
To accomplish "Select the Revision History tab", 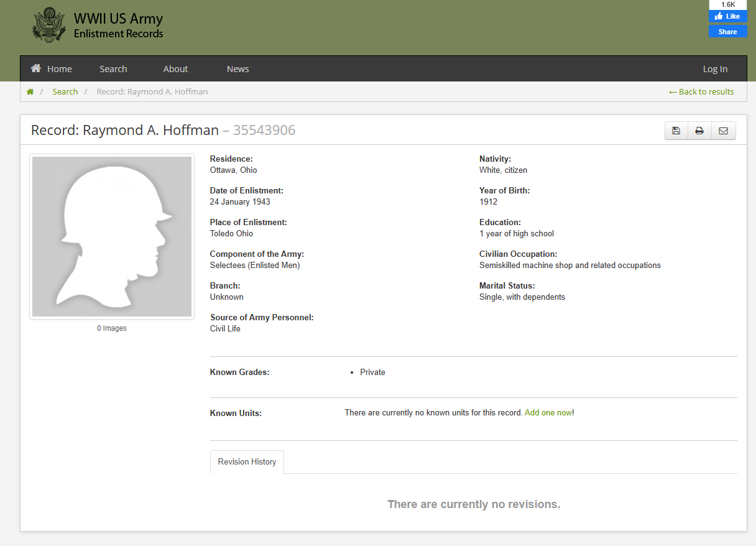I will pos(247,462).
